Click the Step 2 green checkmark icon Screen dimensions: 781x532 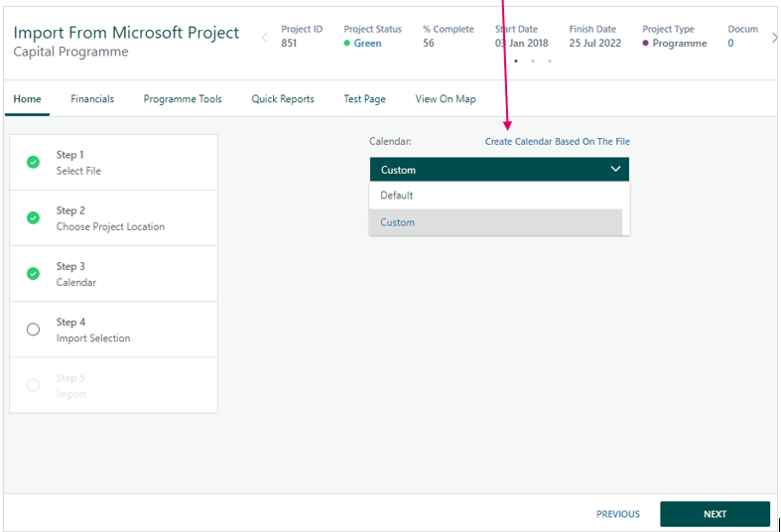(33, 217)
